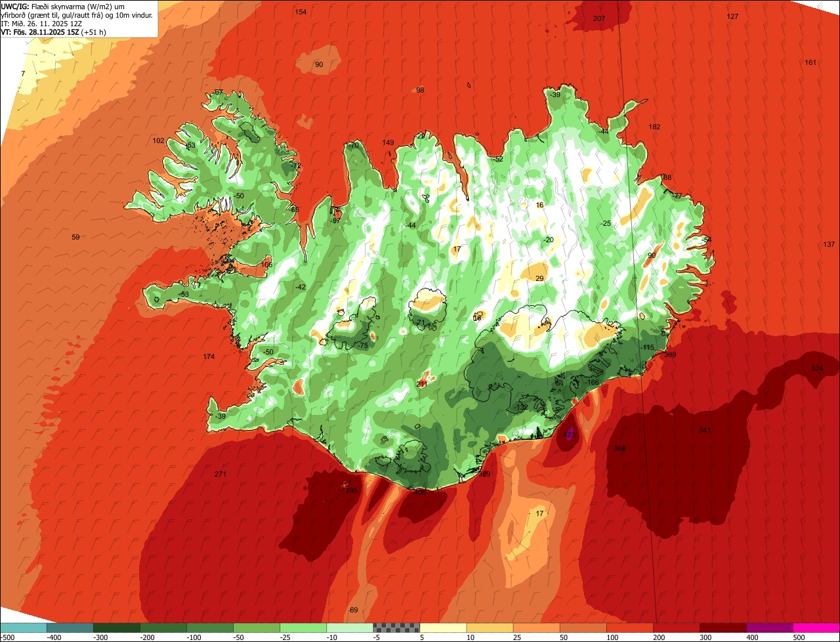The width and height of the screenshot is (840, 642).
Task: Click the map value '-20'
Action: coord(549,240)
